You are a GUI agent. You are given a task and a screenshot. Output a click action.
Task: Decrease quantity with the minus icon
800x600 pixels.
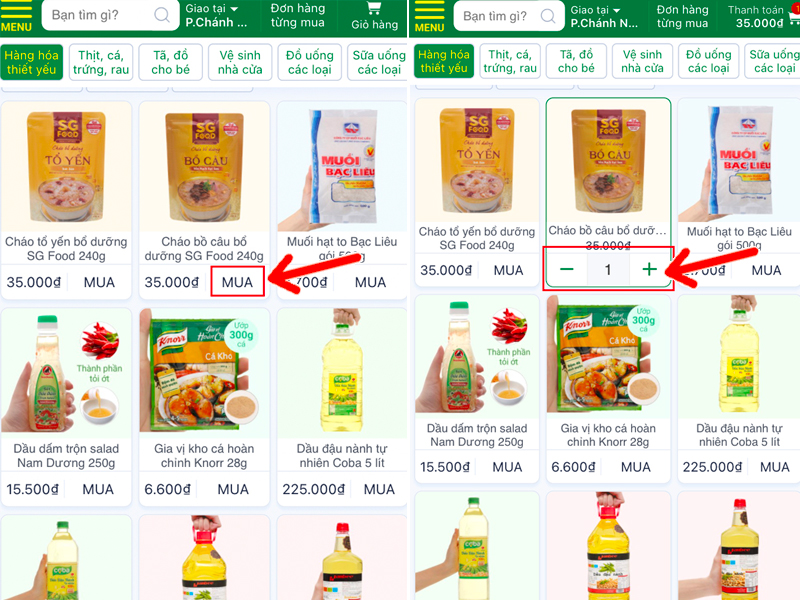click(566, 269)
